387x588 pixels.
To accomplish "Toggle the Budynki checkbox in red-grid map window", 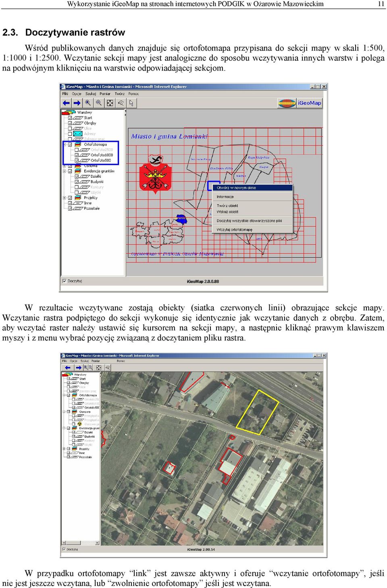I will coord(77,182).
